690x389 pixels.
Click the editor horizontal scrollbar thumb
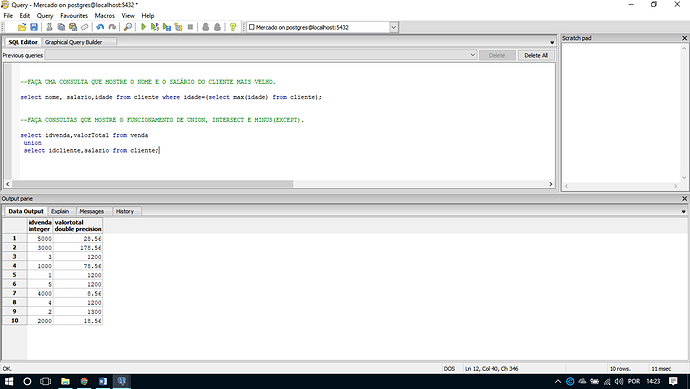tap(152, 184)
